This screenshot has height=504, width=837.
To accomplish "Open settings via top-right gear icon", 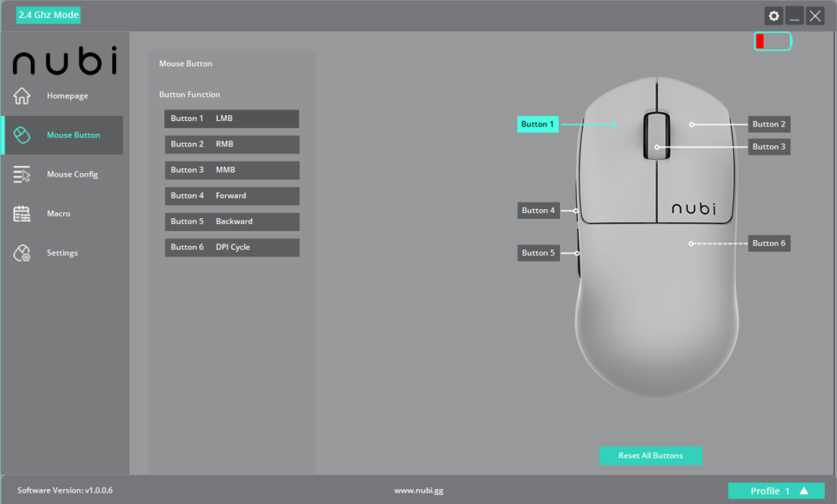I will 773,16.
